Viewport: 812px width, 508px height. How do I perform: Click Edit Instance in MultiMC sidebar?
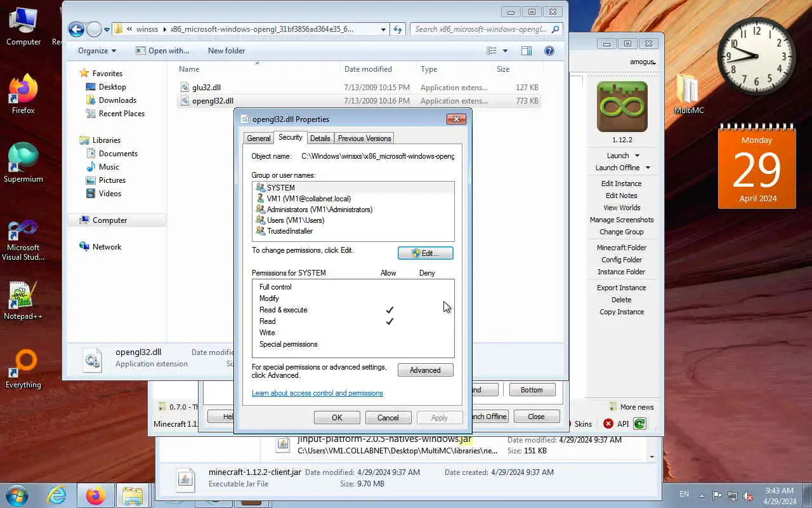[622, 184]
